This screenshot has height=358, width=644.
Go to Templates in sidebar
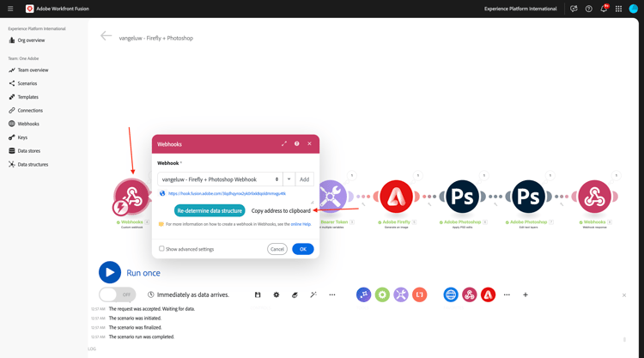24,97
